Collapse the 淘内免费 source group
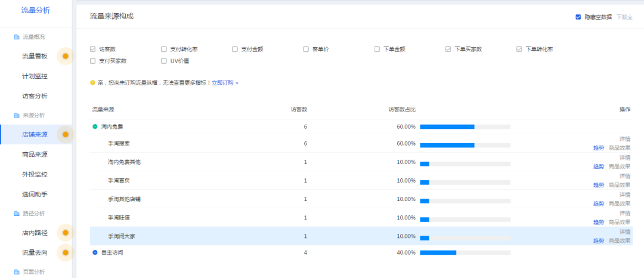This screenshot has width=644, height=278. coord(95,127)
